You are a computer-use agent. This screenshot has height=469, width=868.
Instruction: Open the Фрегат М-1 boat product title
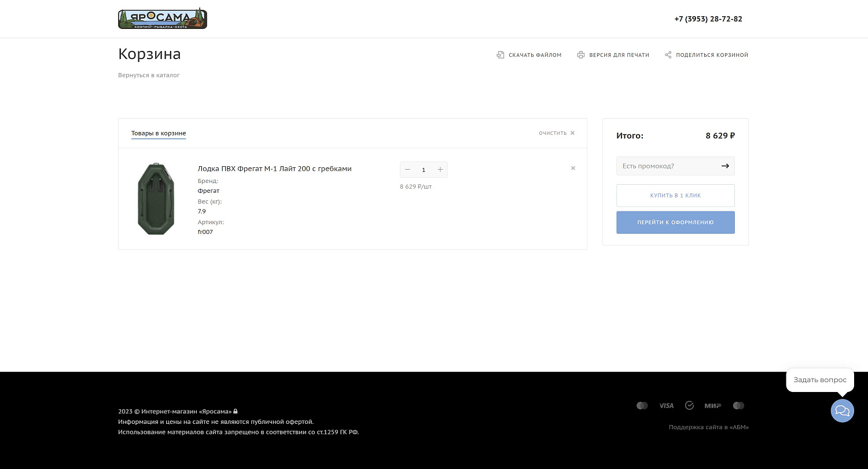pyautogui.click(x=274, y=169)
